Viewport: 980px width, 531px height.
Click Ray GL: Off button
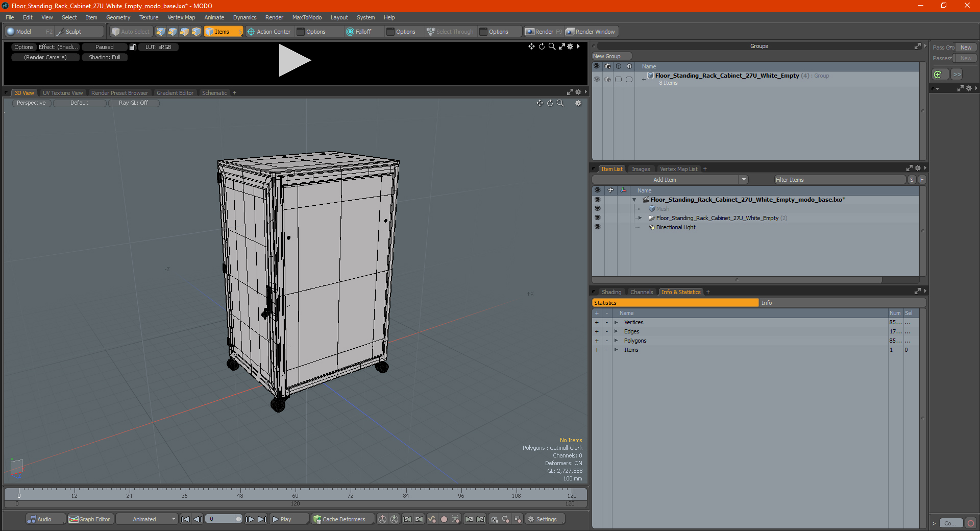[x=133, y=103]
